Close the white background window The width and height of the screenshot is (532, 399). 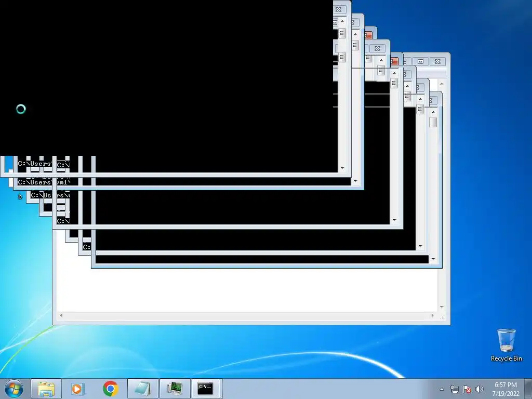click(437, 61)
